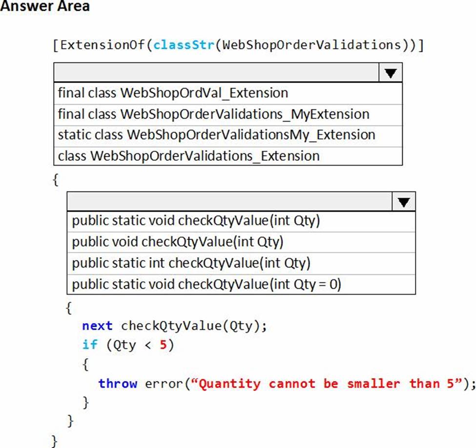Click the blue classStr keyword
Image resolution: width=476 pixels, height=448 pixels.
click(x=183, y=45)
